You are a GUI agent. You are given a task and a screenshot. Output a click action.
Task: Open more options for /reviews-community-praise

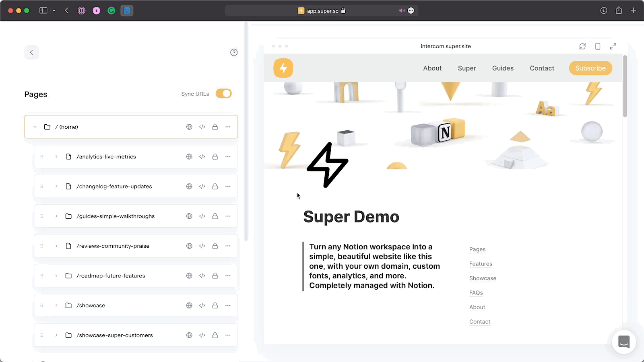[x=228, y=246]
